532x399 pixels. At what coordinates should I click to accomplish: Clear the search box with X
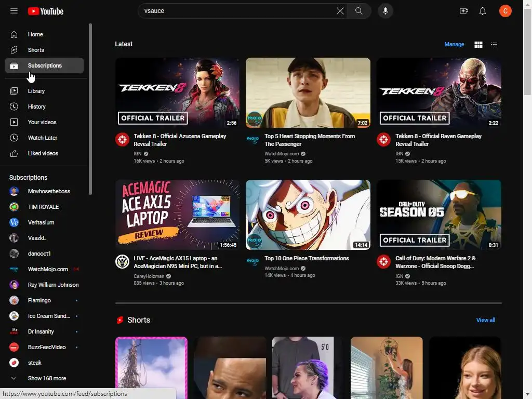[340, 11]
